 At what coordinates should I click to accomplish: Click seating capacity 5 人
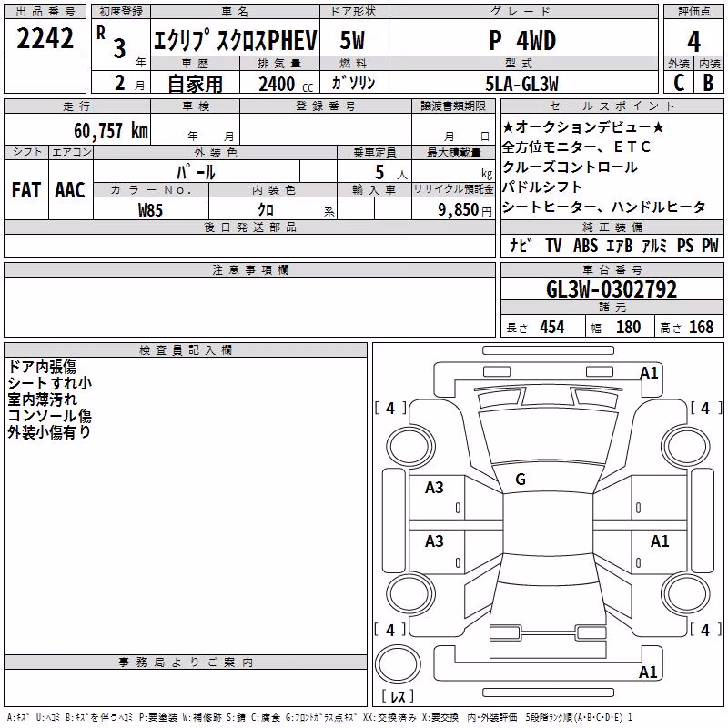391,172
